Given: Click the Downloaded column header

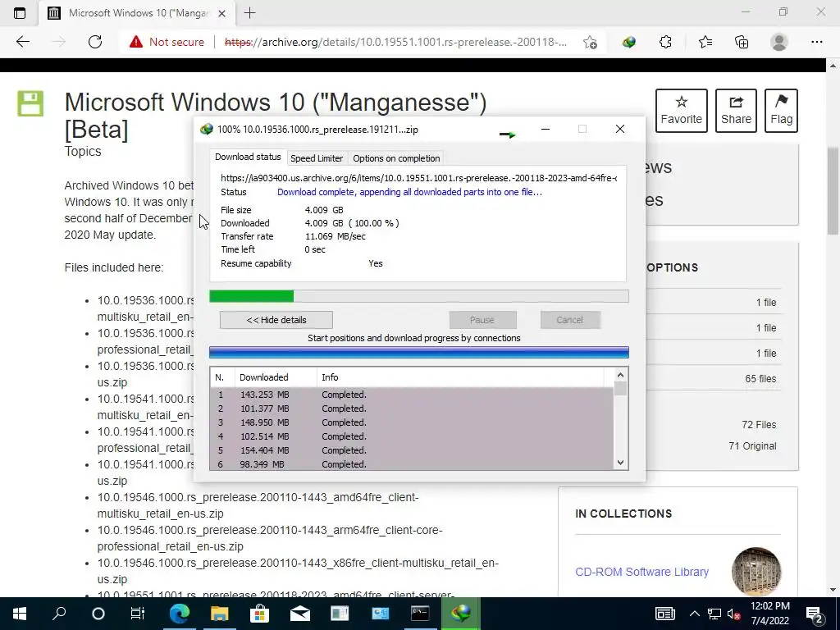Looking at the screenshot, I should 276,377.
